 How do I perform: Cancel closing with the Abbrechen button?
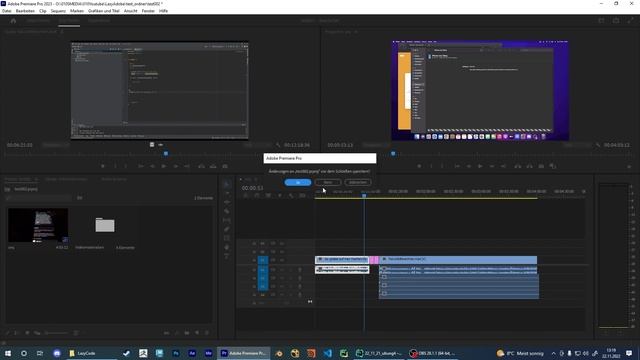pyautogui.click(x=358, y=182)
